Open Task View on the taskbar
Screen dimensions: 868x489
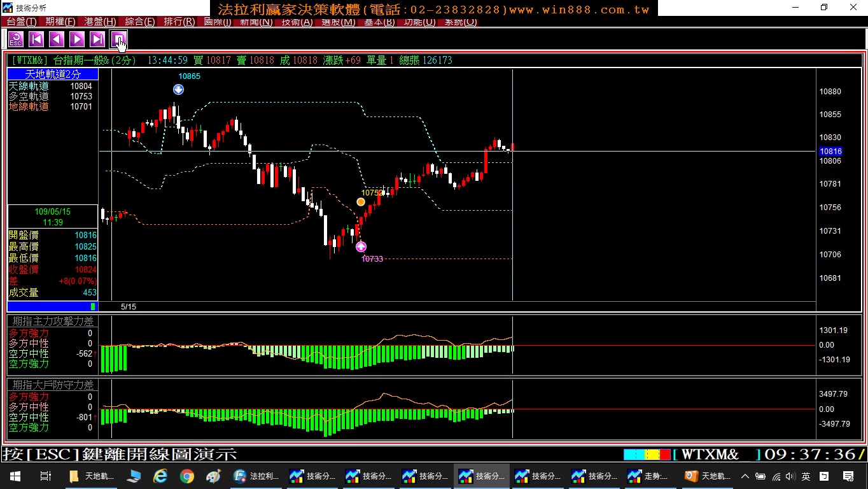pos(46,476)
